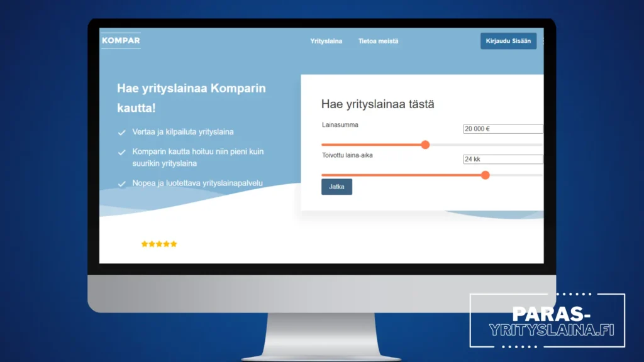Open the Tietoa meistä navigation item
644x362 pixels.
[378, 41]
